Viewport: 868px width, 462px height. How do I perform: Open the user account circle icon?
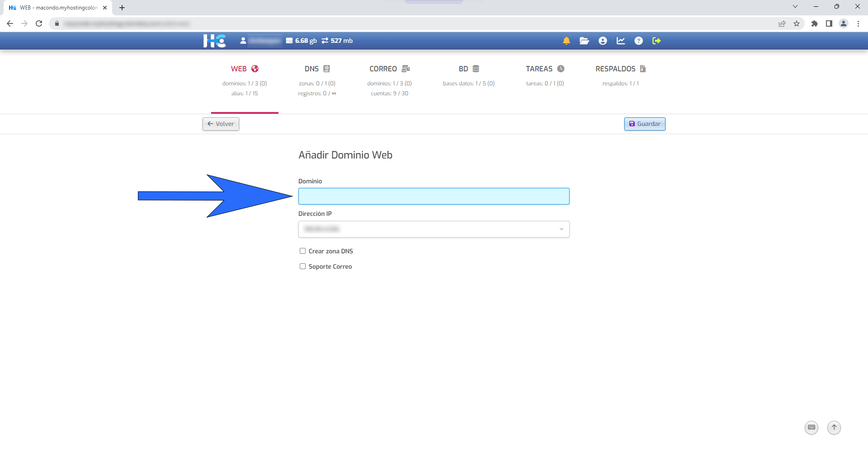(603, 41)
